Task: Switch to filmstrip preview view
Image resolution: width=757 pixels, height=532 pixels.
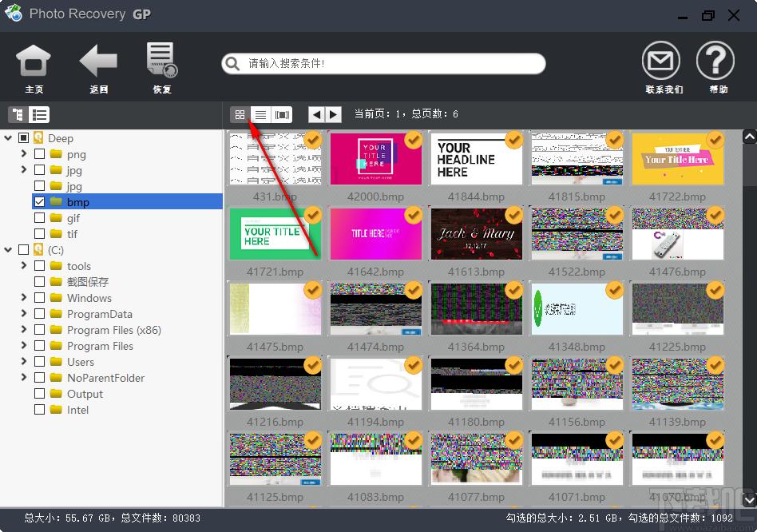Action: click(282, 115)
